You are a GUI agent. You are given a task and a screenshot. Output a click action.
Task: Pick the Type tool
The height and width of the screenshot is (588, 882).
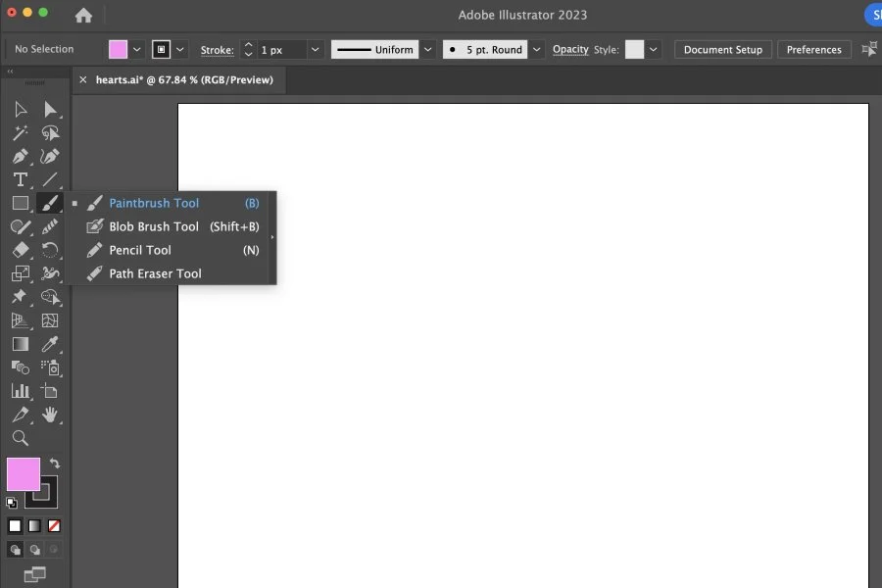pyautogui.click(x=21, y=179)
